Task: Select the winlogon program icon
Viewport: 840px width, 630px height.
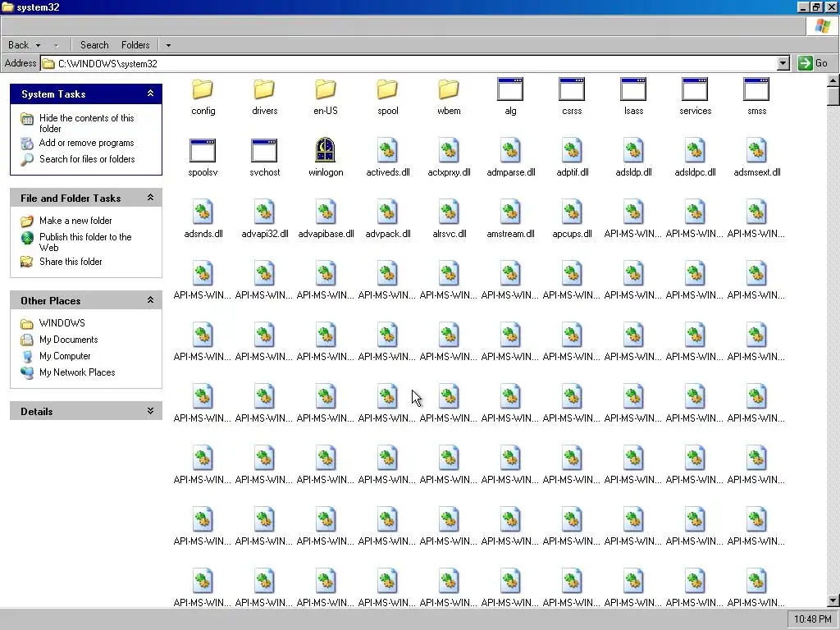Action: [325, 150]
